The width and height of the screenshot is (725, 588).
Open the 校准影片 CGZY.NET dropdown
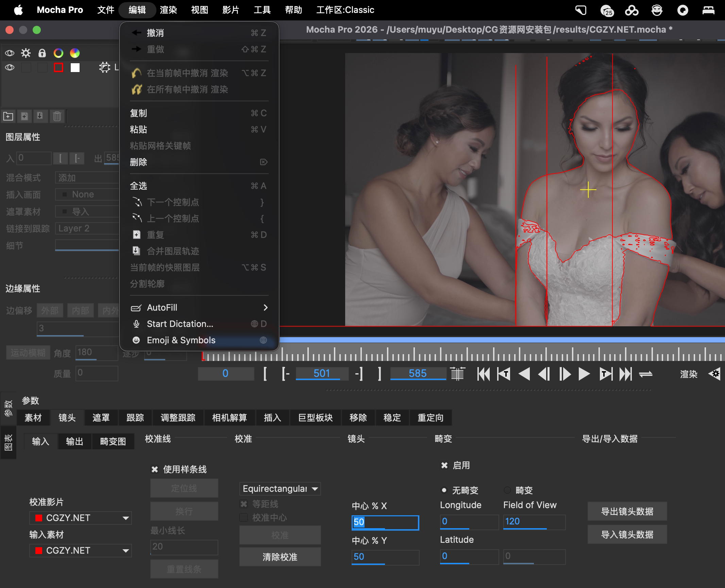81,518
